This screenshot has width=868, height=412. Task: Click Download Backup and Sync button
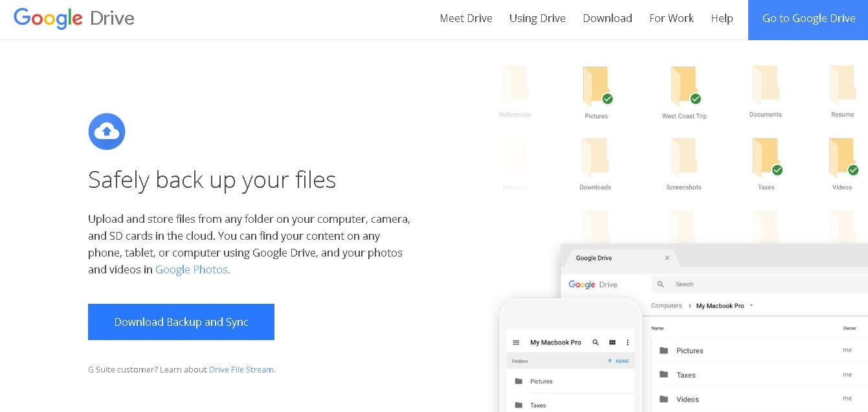pyautogui.click(x=181, y=322)
